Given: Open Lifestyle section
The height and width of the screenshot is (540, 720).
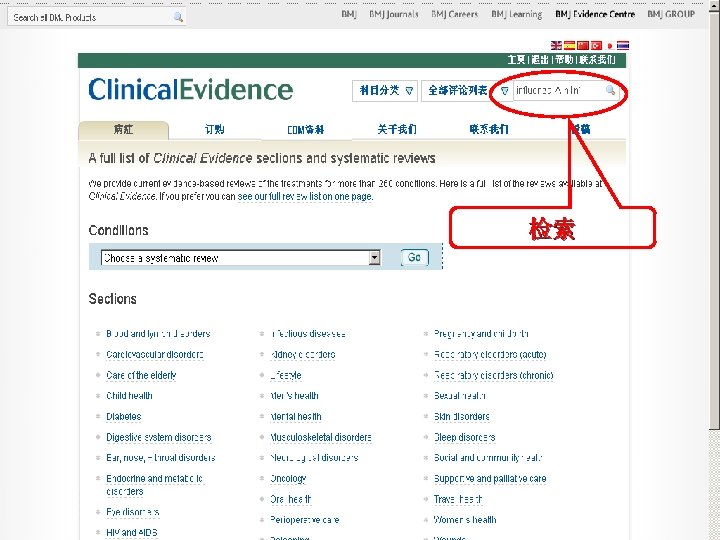Looking at the screenshot, I should pyautogui.click(x=286, y=375).
